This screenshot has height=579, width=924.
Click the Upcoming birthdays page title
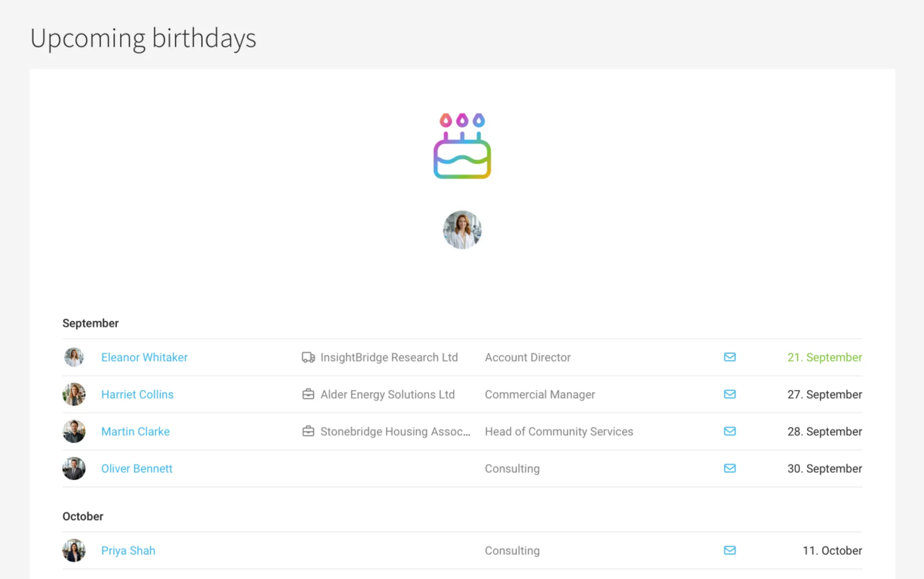tap(143, 39)
